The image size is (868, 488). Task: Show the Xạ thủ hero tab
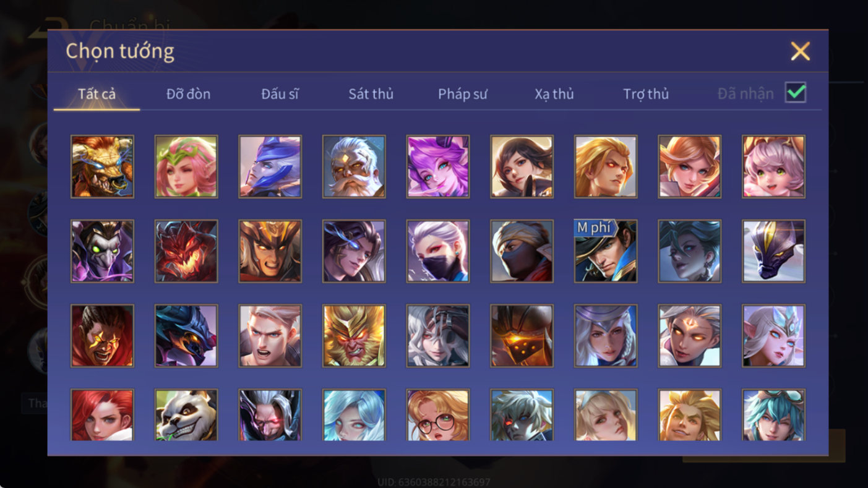554,94
